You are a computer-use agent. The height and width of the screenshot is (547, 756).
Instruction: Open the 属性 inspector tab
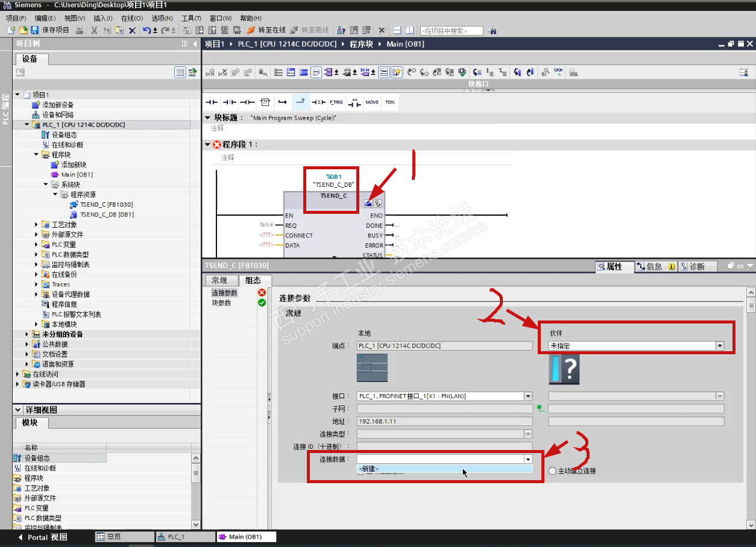(x=614, y=266)
